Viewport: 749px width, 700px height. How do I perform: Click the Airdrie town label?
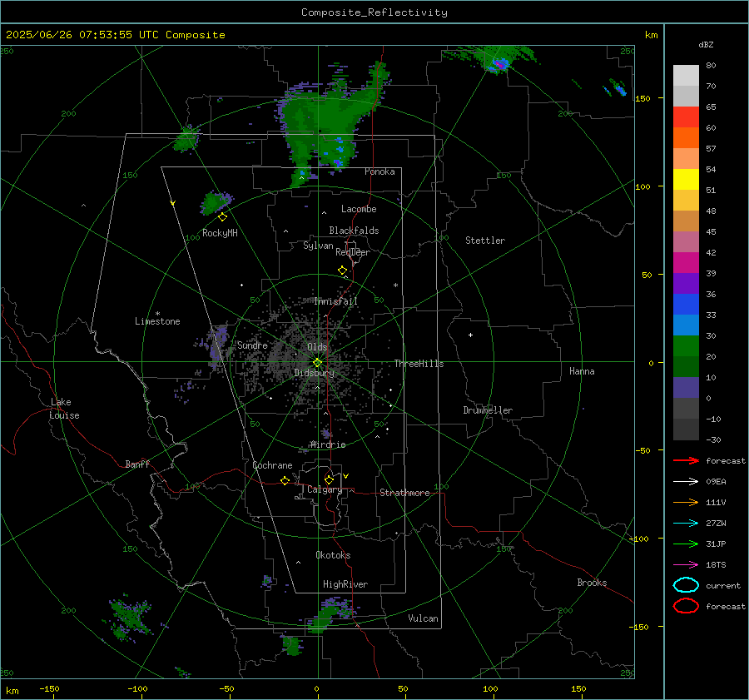(328, 444)
